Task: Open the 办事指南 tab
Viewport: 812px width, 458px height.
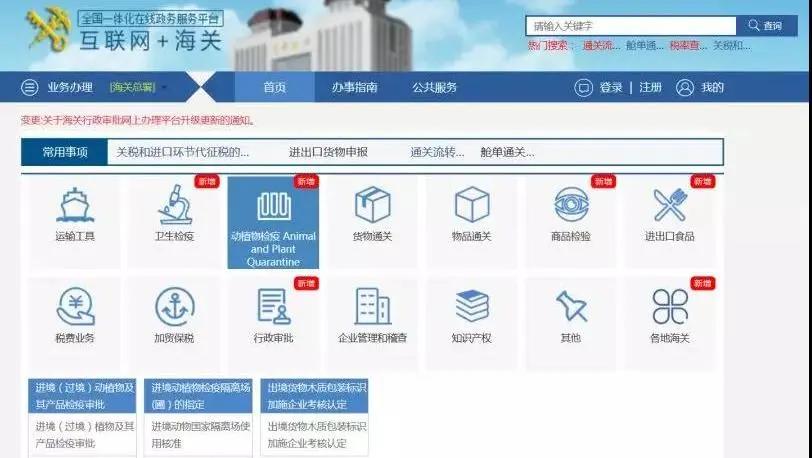Action: tap(355, 88)
